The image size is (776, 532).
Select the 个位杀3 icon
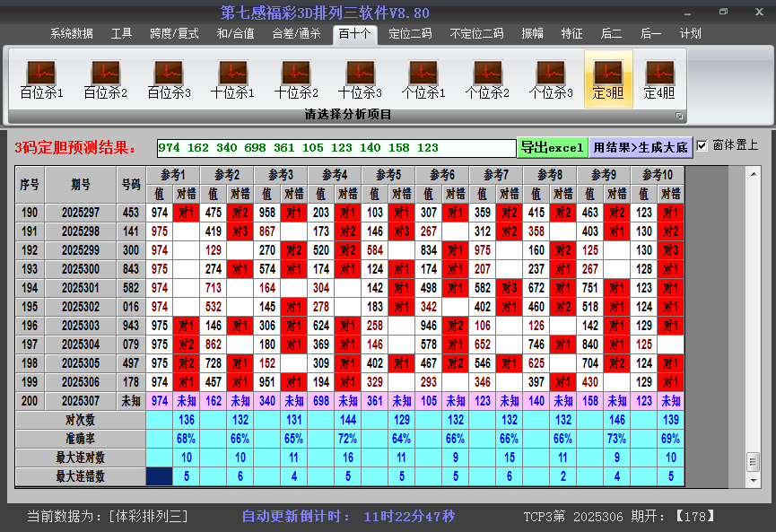click(x=552, y=76)
